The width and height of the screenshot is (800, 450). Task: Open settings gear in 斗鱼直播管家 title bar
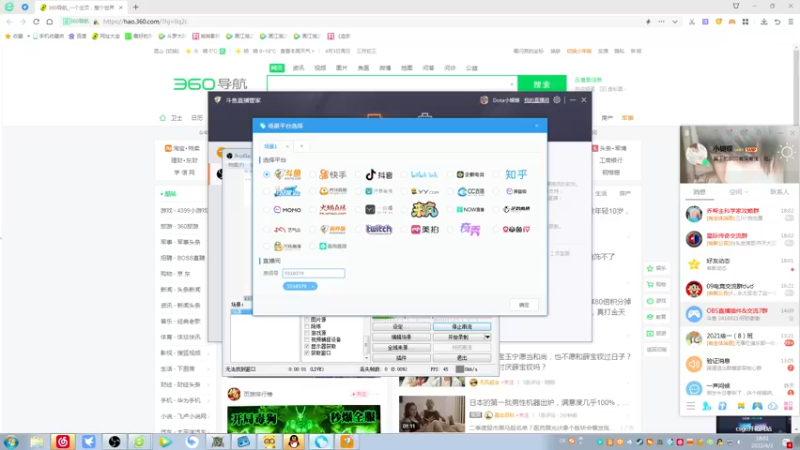point(557,100)
